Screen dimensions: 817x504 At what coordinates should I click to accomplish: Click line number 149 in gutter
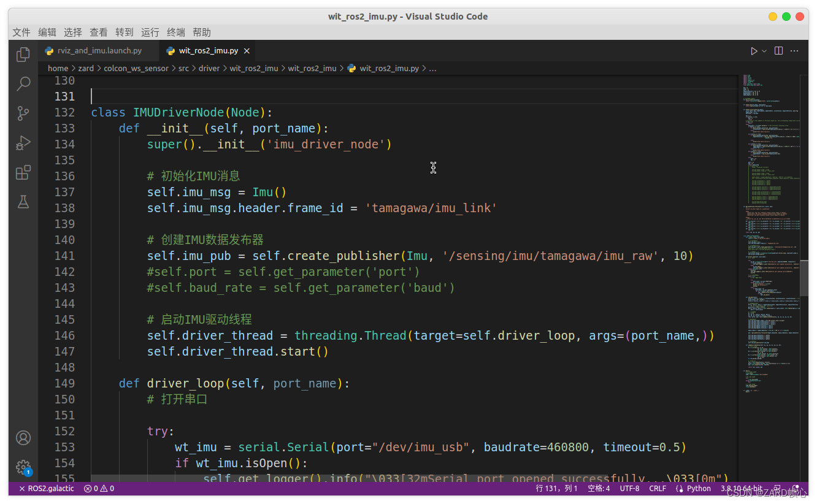click(x=64, y=383)
